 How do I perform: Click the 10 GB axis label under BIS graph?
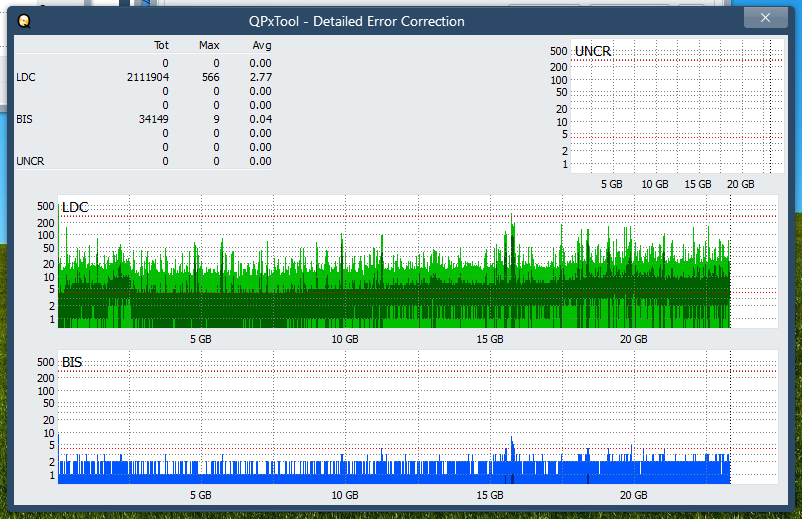click(345, 495)
